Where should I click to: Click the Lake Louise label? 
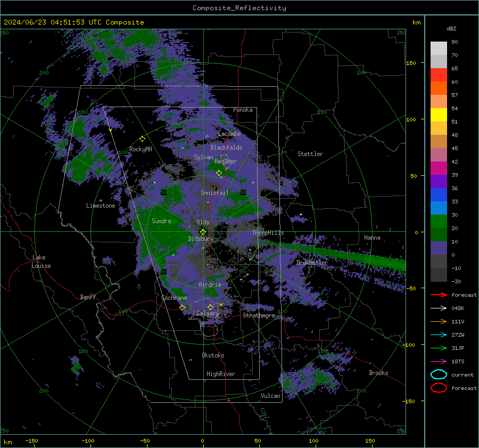click(42, 262)
